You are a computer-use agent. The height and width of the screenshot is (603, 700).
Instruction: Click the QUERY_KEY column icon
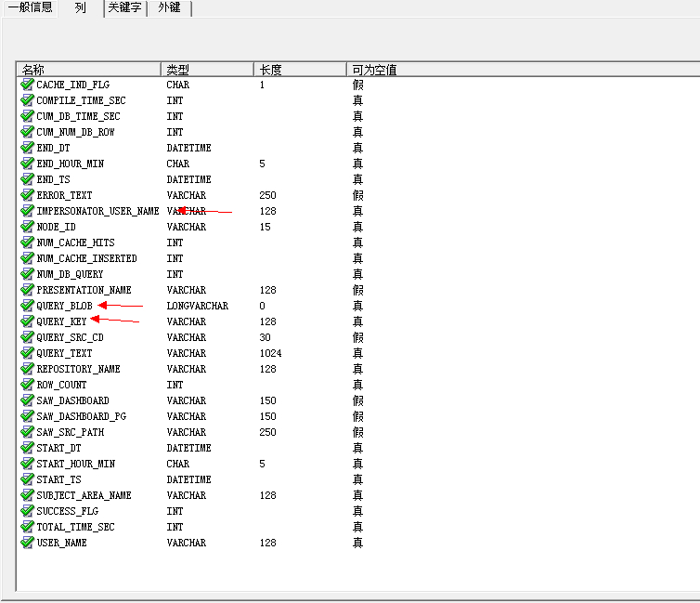coord(27,321)
